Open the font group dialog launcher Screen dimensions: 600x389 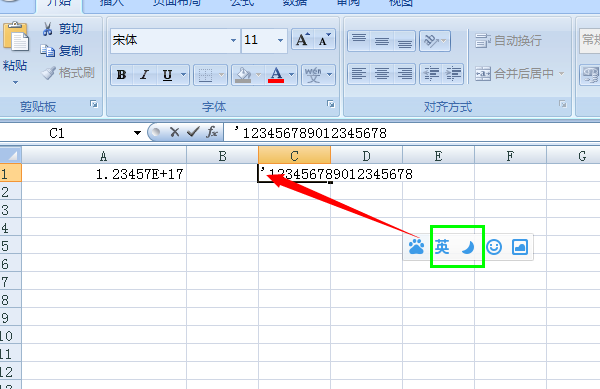click(331, 104)
